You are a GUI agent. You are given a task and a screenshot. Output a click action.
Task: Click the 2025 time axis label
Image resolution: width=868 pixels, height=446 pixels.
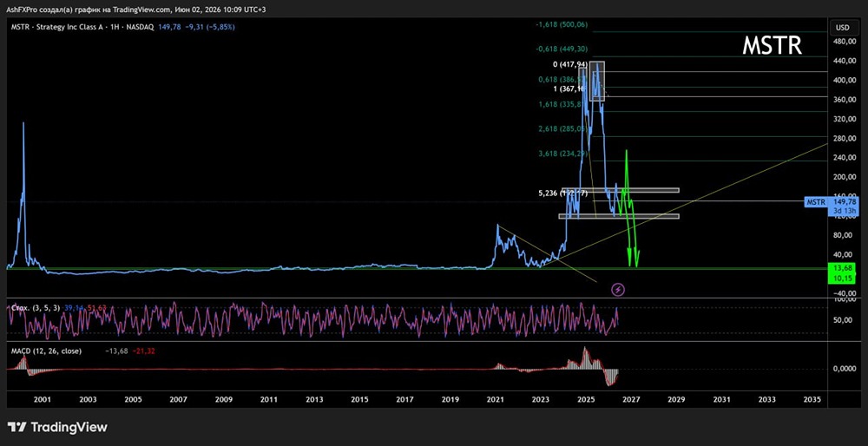point(586,399)
